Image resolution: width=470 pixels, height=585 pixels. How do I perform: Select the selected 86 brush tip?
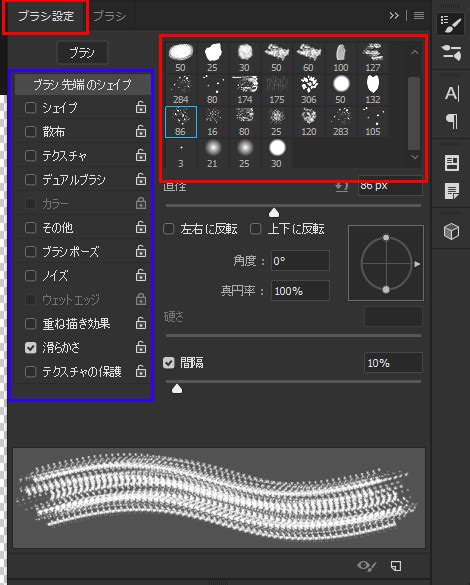tap(181, 122)
